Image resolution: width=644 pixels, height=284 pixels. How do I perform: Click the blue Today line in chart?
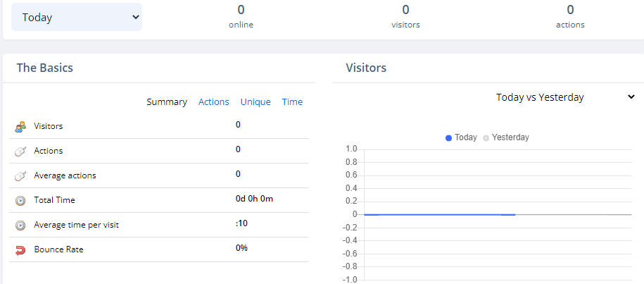pyautogui.click(x=436, y=214)
